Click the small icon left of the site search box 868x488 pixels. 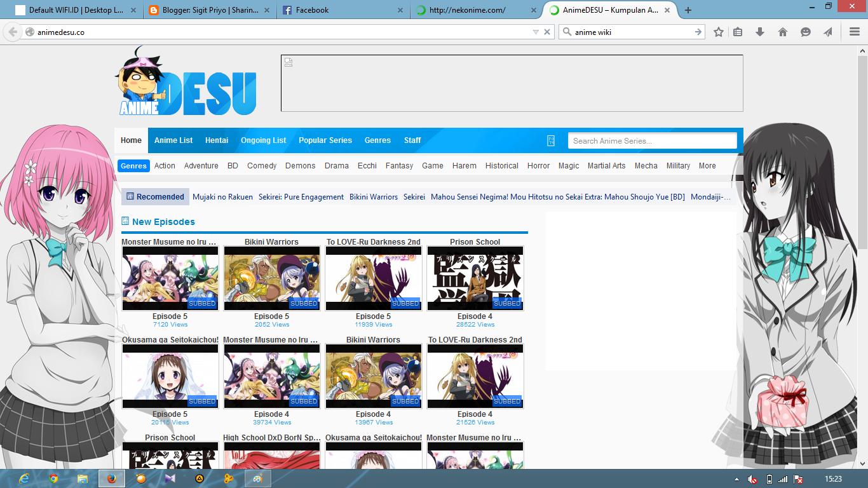[551, 140]
